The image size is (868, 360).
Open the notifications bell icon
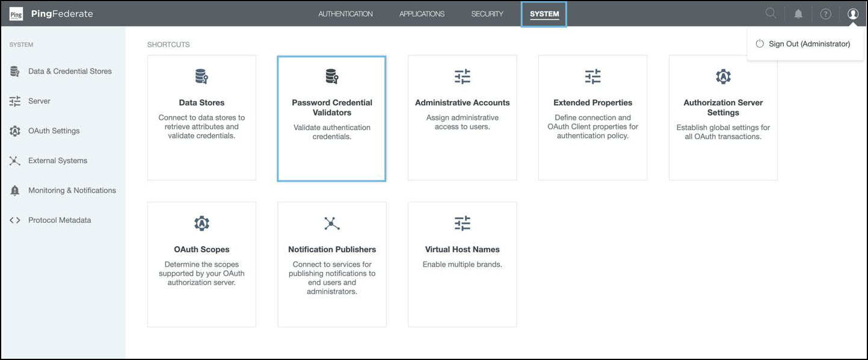click(798, 14)
